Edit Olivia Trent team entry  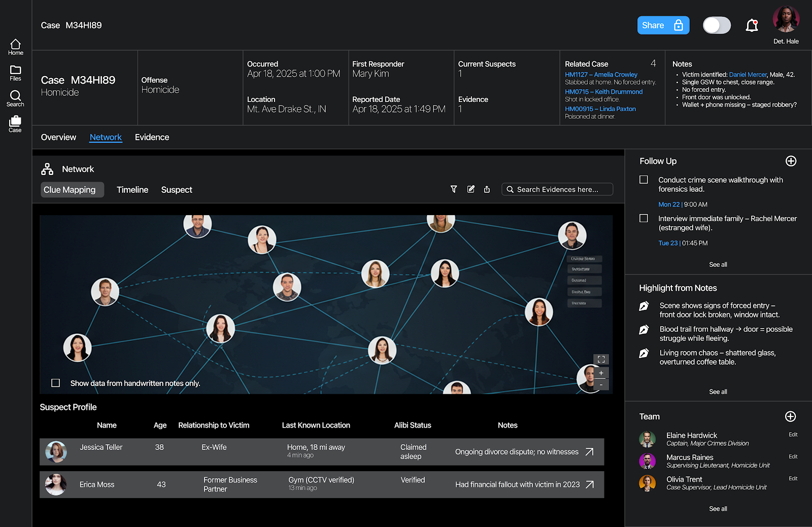(793, 478)
